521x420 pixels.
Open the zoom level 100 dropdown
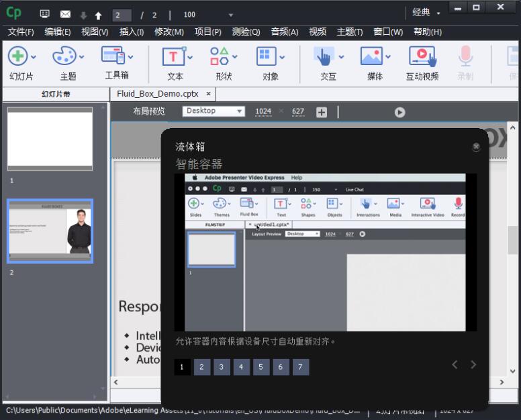(230, 15)
